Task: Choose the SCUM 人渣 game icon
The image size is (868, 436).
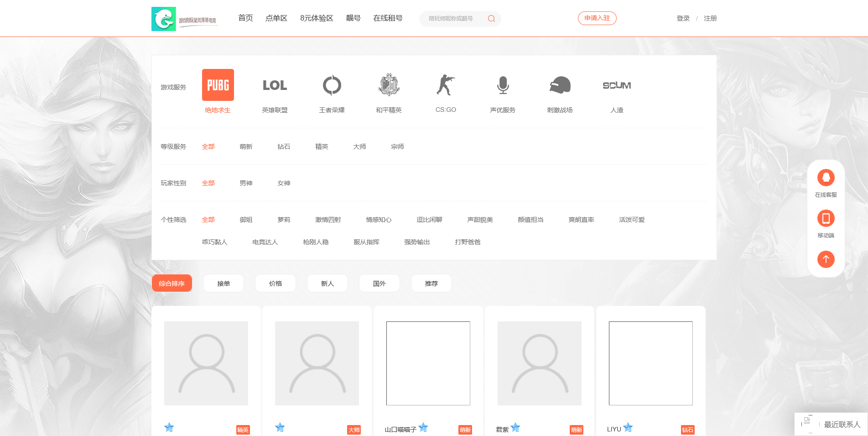Action: 617,85
